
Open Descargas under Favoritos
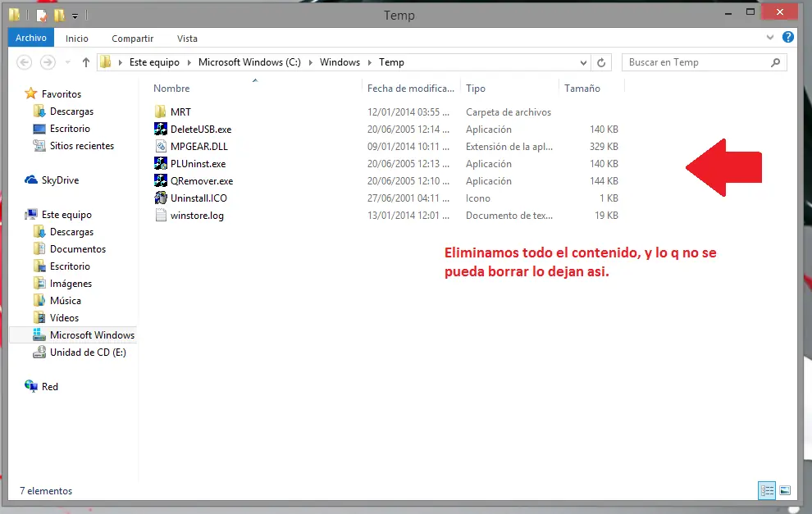71,111
